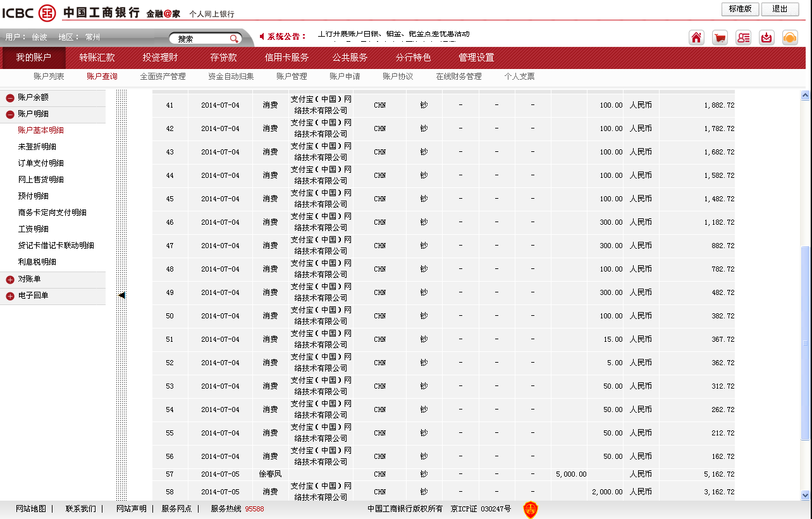Click inside the 搜索 search field

200,39
